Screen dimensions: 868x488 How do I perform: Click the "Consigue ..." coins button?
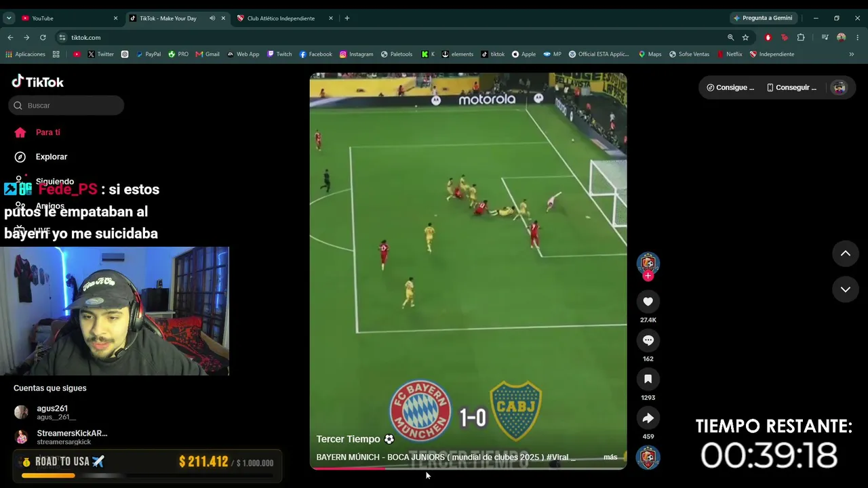pos(730,87)
